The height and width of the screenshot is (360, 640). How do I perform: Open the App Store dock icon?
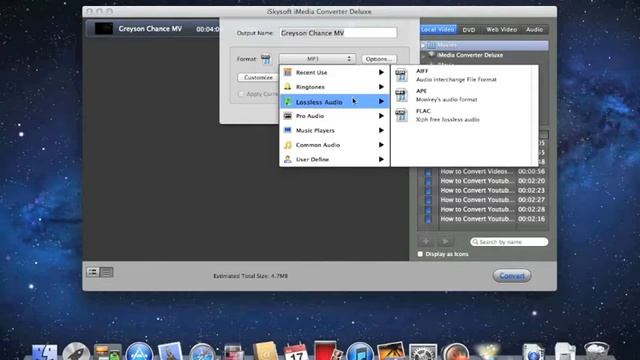[x=139, y=352]
